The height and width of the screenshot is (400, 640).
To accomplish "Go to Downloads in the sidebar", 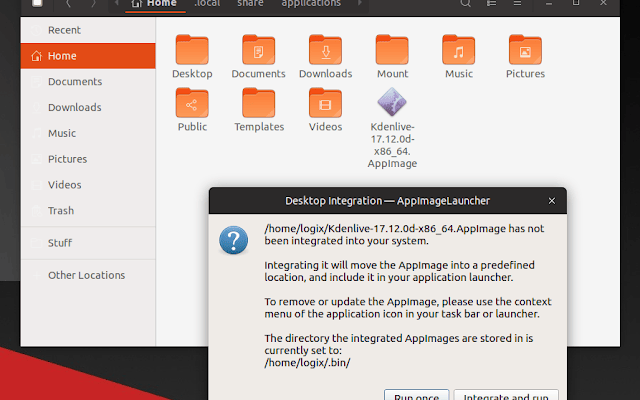I will click(x=88, y=107).
